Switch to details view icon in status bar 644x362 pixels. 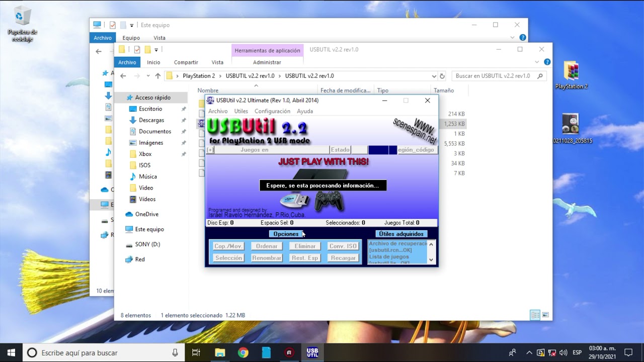pyautogui.click(x=535, y=315)
